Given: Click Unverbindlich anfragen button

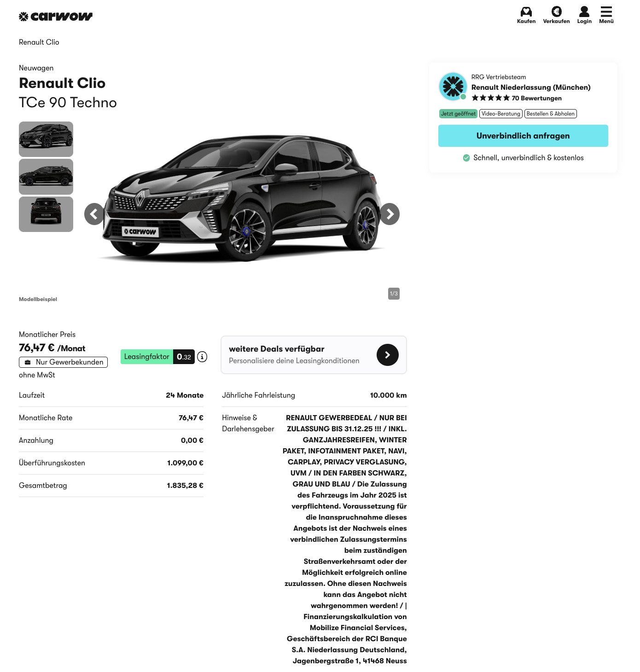Looking at the screenshot, I should point(523,136).
